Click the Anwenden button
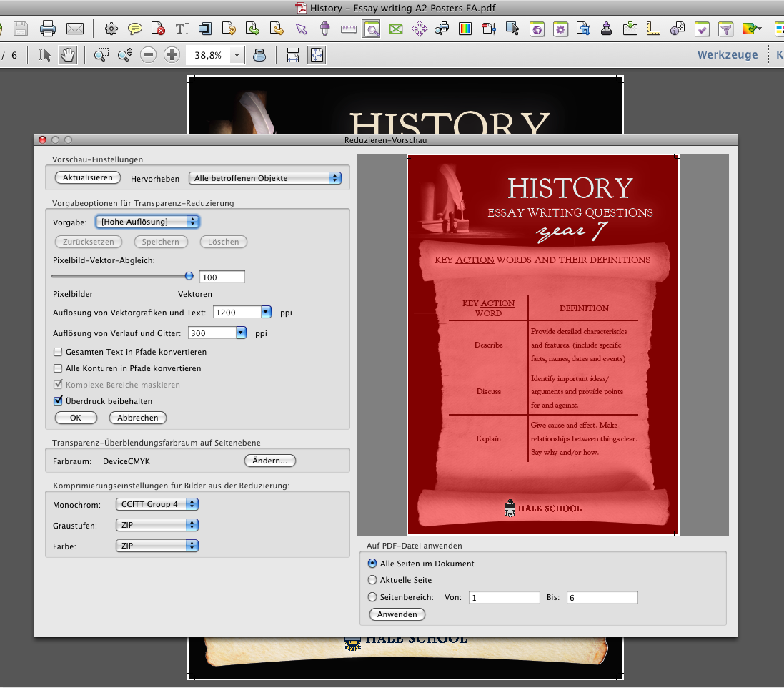 coord(397,614)
